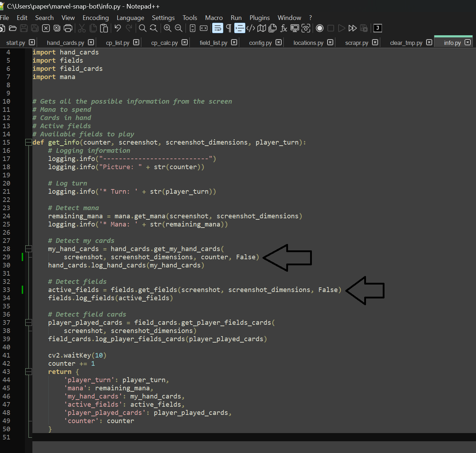Close the config.py tab
This screenshot has height=453, width=476.
tap(279, 42)
